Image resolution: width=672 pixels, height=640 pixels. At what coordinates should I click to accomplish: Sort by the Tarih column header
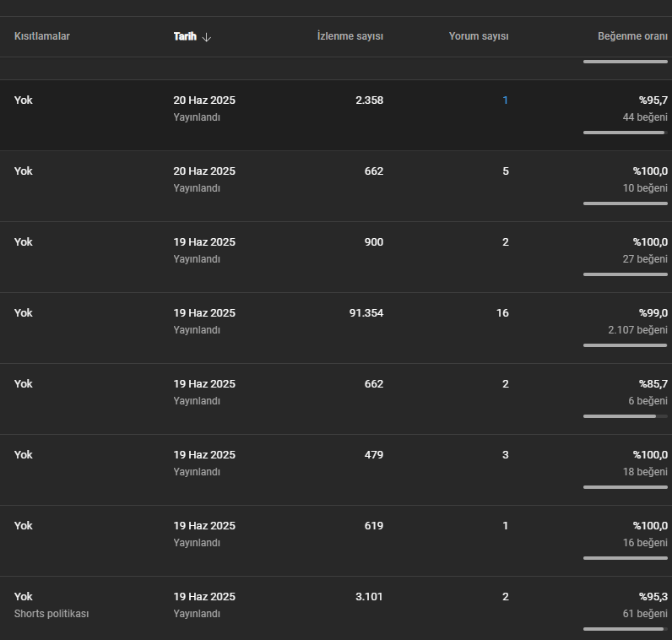click(185, 36)
